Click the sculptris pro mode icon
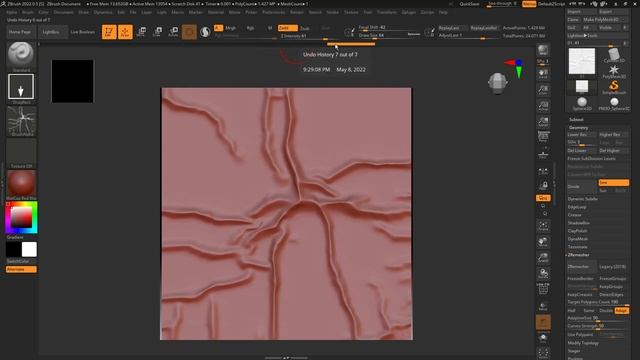This screenshot has width=640, height=360. [x=205, y=32]
